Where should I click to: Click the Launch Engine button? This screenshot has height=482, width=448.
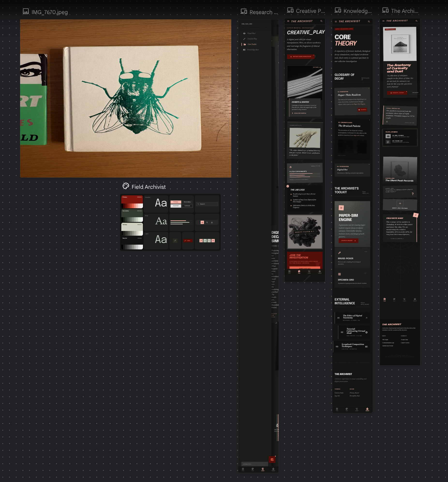point(348,241)
